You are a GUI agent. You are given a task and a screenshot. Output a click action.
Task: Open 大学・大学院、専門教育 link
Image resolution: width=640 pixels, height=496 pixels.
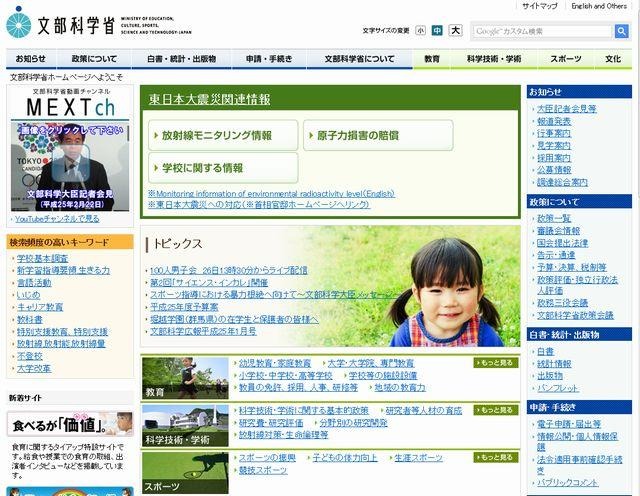(371, 363)
